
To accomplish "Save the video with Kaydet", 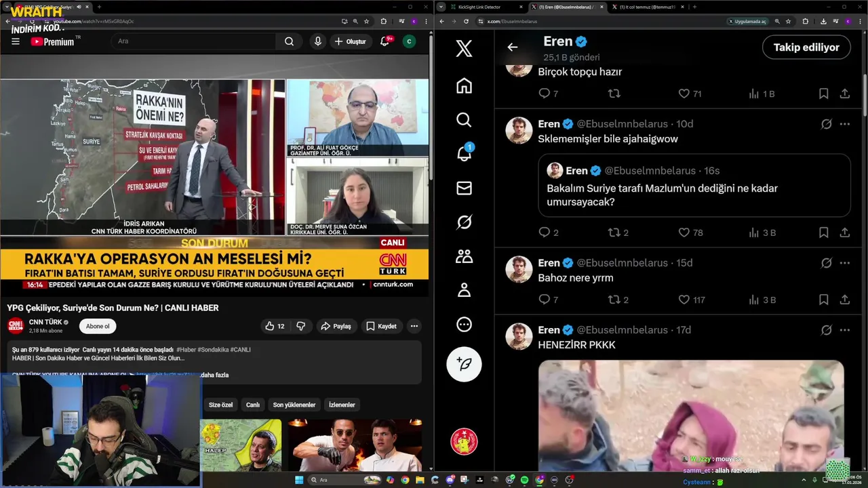I will pyautogui.click(x=381, y=326).
